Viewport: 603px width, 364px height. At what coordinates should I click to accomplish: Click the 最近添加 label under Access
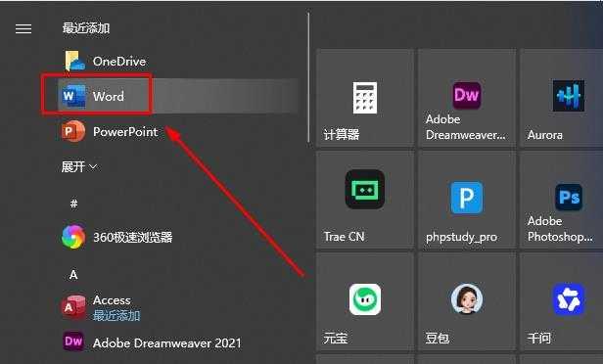click(116, 316)
